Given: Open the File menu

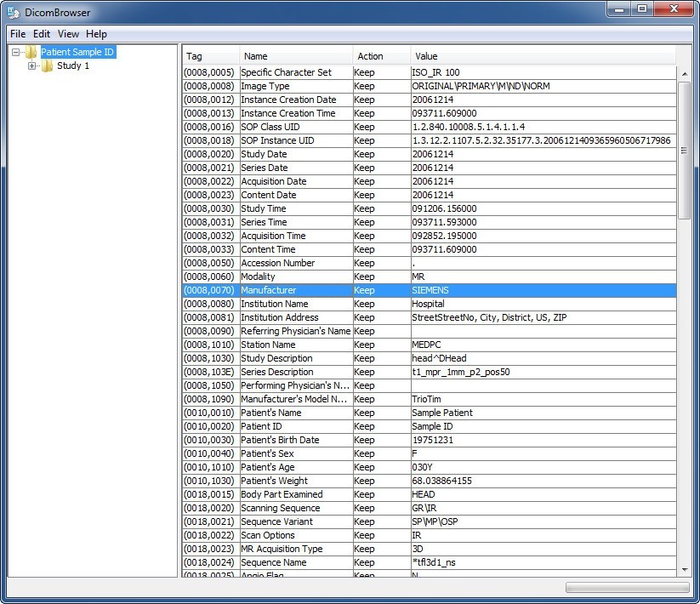Looking at the screenshot, I should coord(16,33).
